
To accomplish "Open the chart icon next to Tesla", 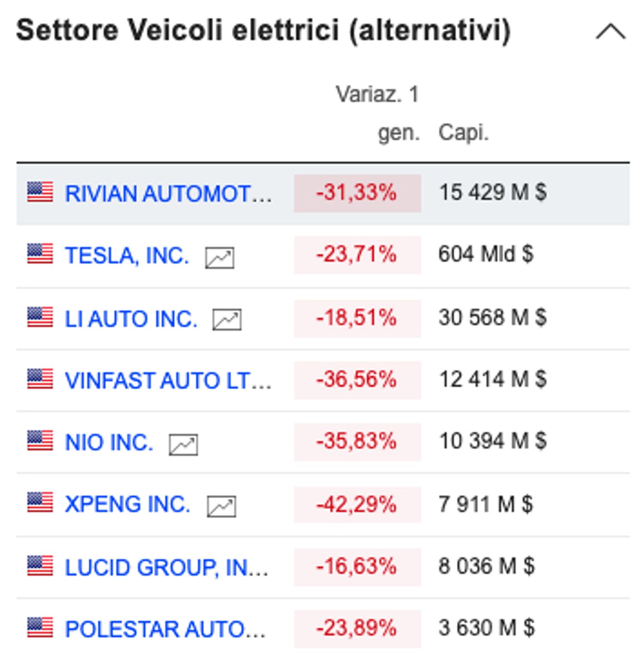I will tap(219, 258).
